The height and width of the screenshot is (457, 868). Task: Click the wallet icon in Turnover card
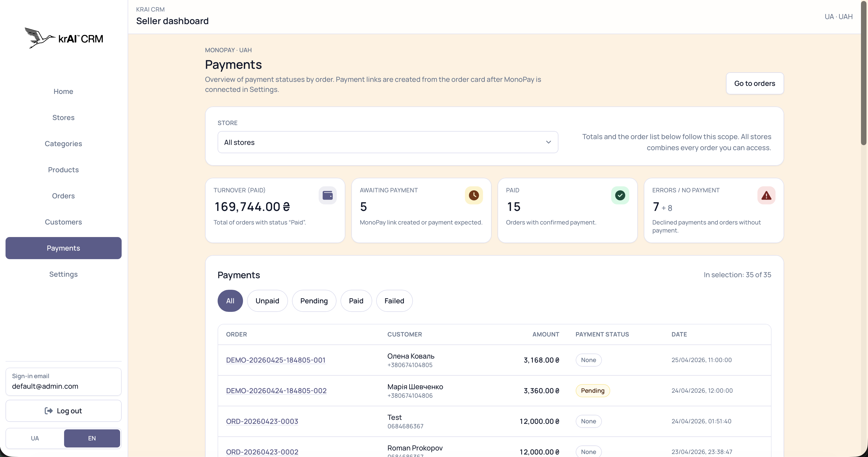pos(327,195)
